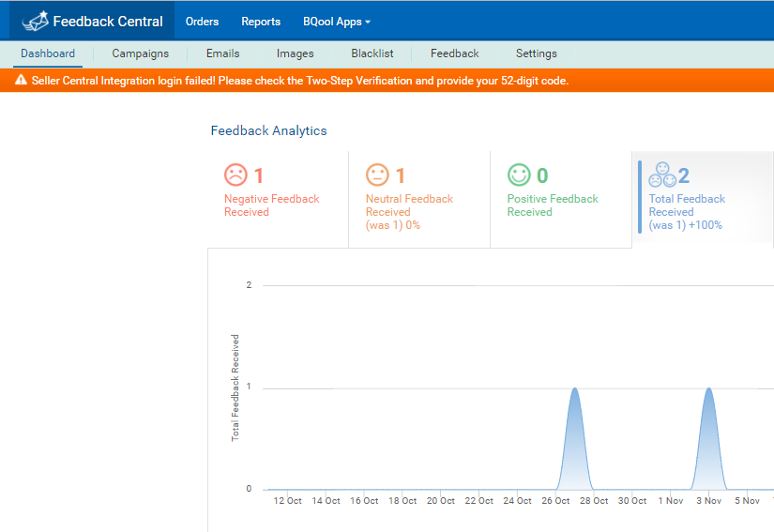Click the '26 Oct' axis label
Image resolution: width=774 pixels, height=532 pixels.
pos(555,500)
